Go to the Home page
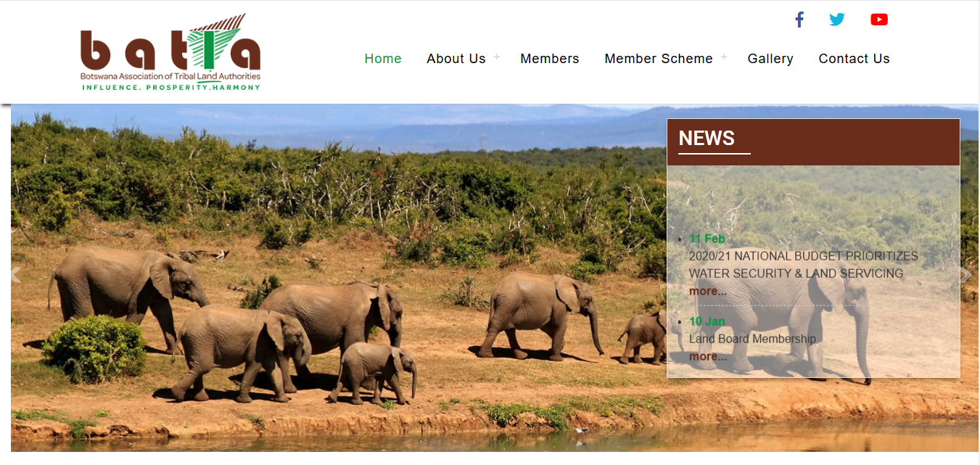Screen dimensions: 980x465 [383, 59]
